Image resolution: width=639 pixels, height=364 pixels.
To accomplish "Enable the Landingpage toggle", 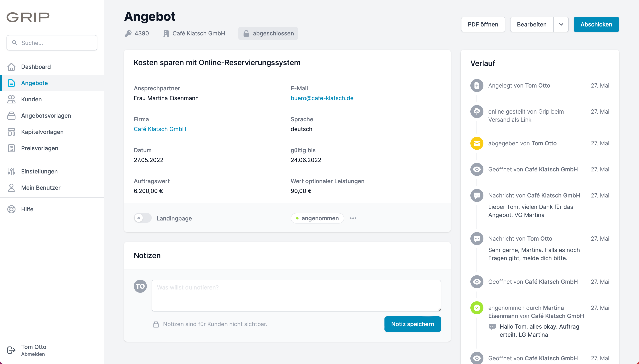I will click(x=142, y=218).
